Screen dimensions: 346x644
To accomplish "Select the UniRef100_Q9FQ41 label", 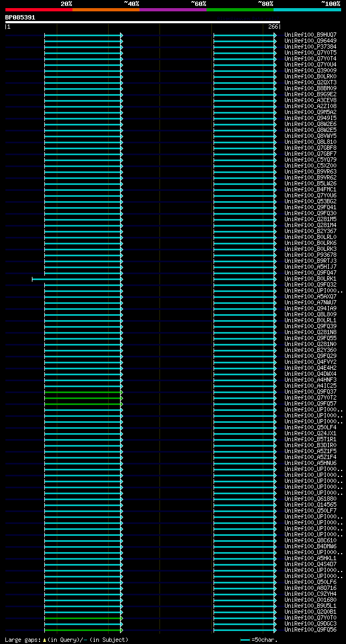I will coord(310,208).
